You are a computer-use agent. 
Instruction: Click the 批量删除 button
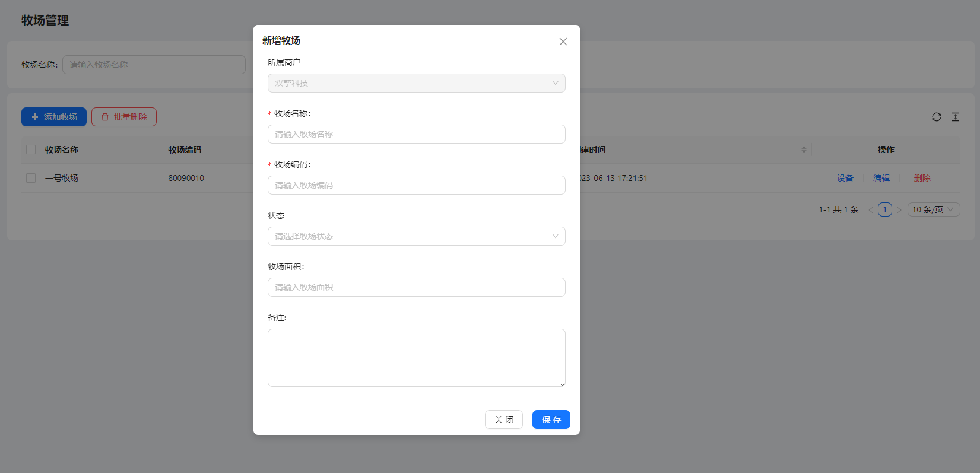[x=124, y=117]
